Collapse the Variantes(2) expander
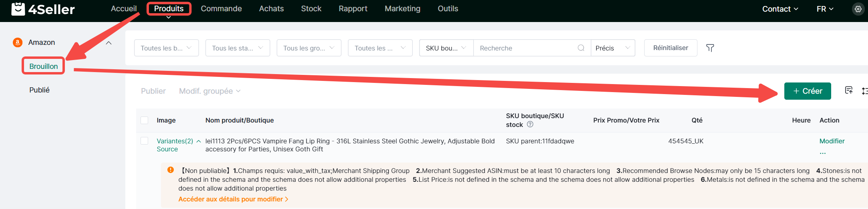Image resolution: width=868 pixels, height=209 pixels. [199, 141]
